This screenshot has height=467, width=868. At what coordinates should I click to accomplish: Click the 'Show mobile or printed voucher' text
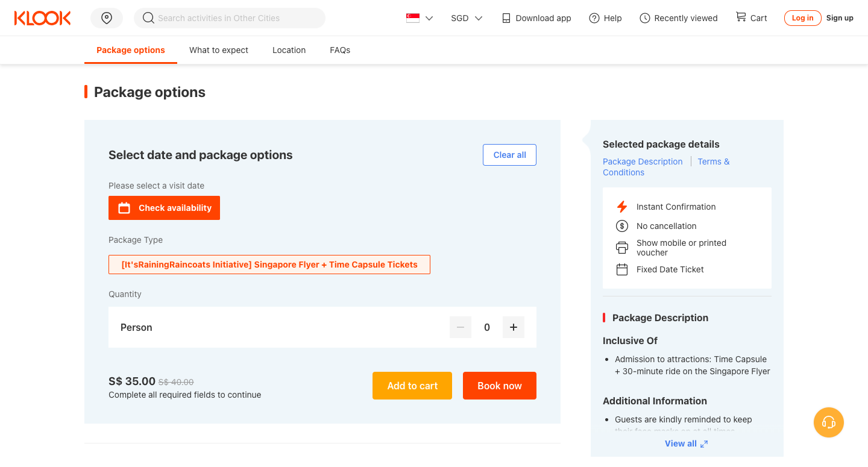point(682,248)
